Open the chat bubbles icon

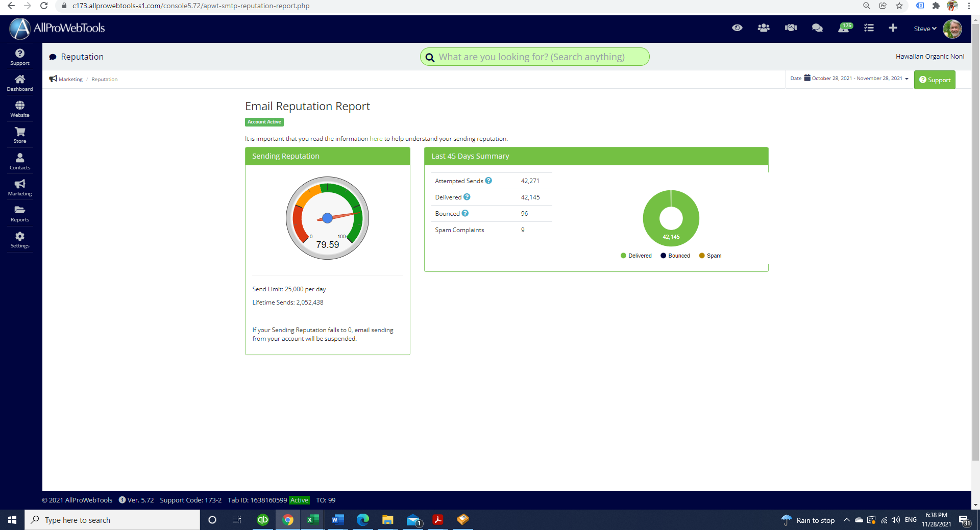(x=817, y=28)
